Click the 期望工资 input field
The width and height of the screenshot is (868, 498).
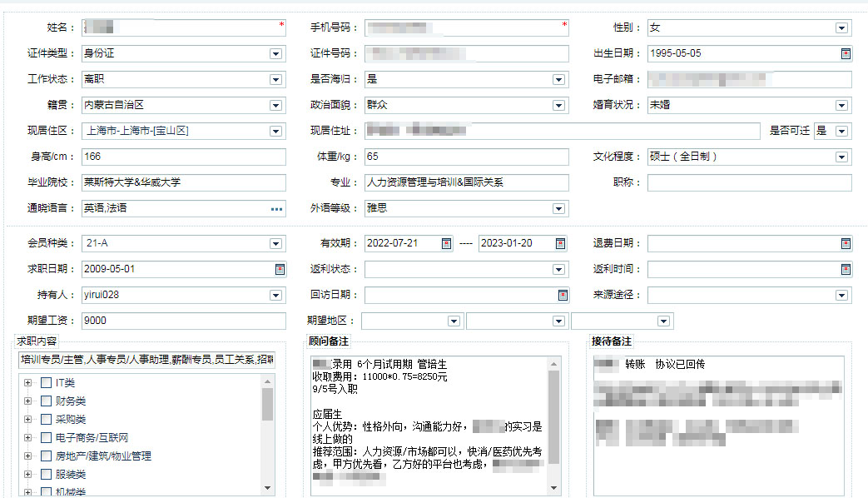(x=184, y=321)
